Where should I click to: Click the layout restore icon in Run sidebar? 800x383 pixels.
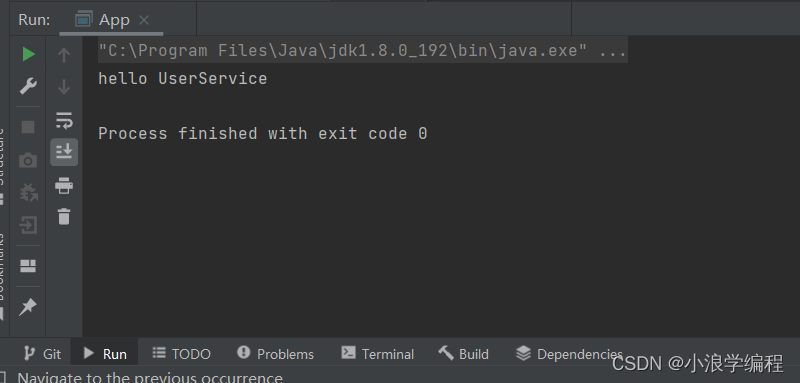(x=28, y=266)
